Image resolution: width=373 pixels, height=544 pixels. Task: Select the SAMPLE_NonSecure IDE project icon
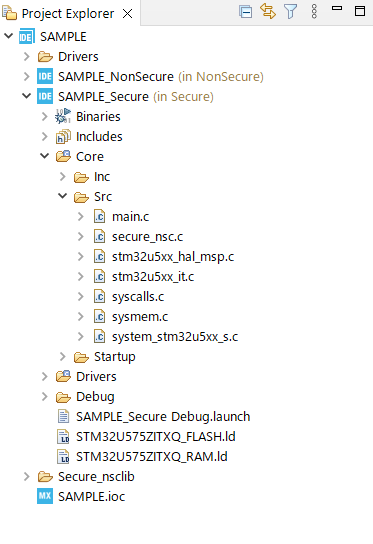pos(45,76)
